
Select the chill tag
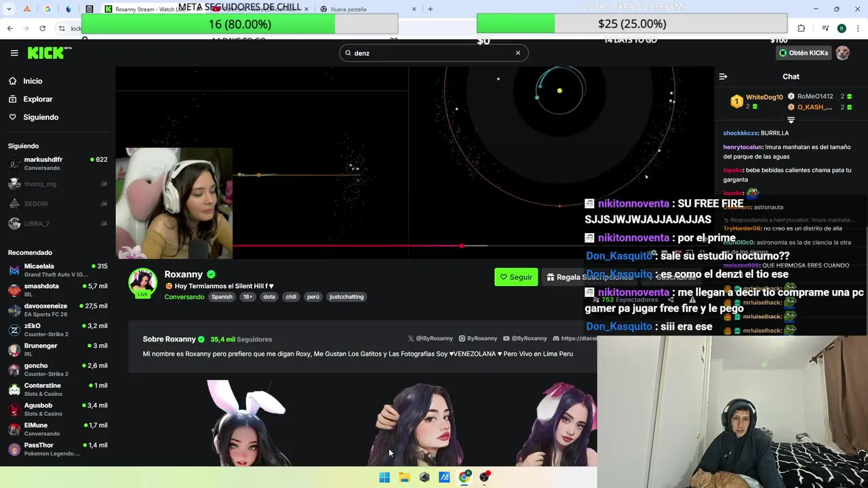click(291, 297)
